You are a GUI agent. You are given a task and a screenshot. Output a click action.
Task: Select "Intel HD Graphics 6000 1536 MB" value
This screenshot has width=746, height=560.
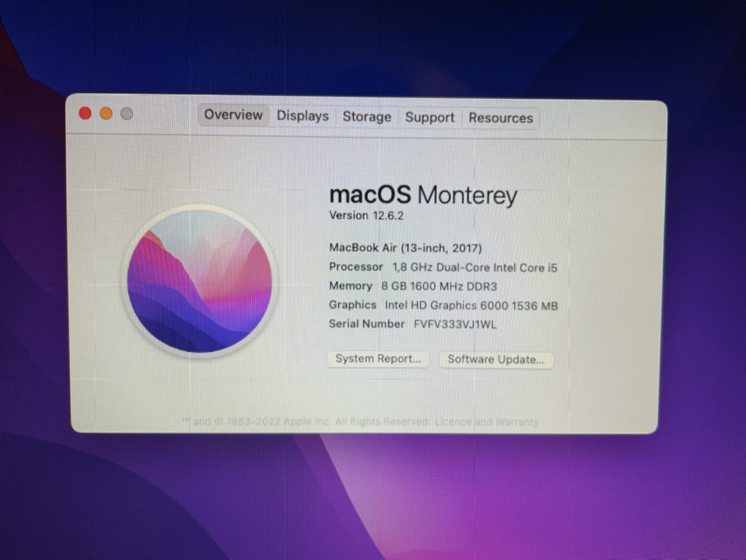click(471, 306)
